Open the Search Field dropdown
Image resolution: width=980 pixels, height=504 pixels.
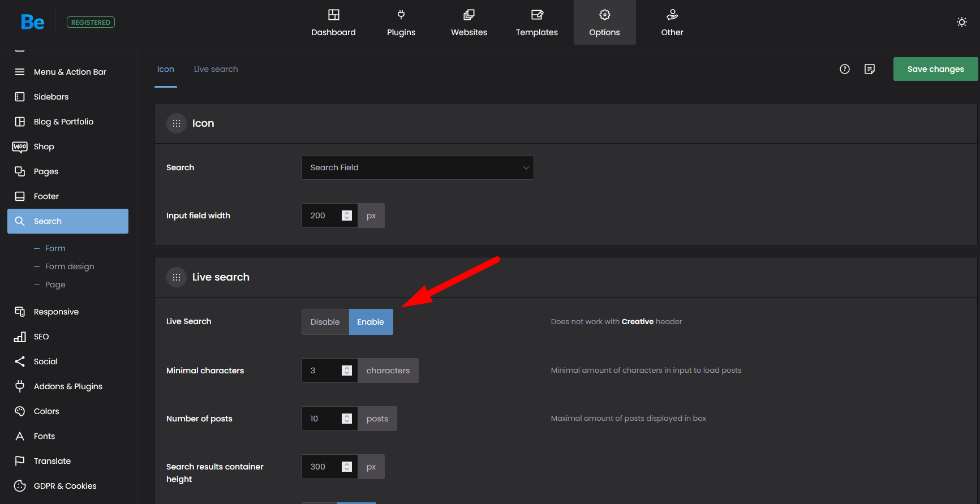tap(418, 167)
